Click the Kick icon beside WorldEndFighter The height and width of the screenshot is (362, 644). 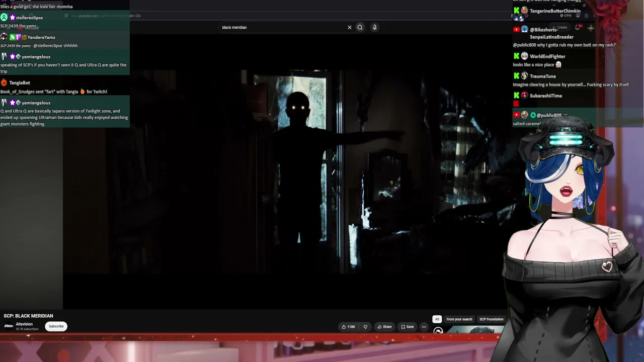point(516,56)
